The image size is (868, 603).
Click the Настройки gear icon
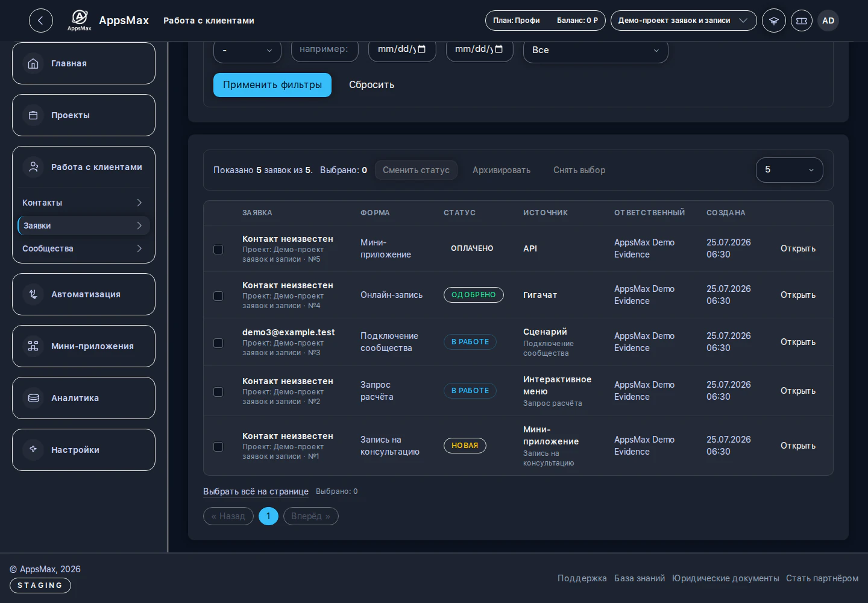click(x=33, y=450)
